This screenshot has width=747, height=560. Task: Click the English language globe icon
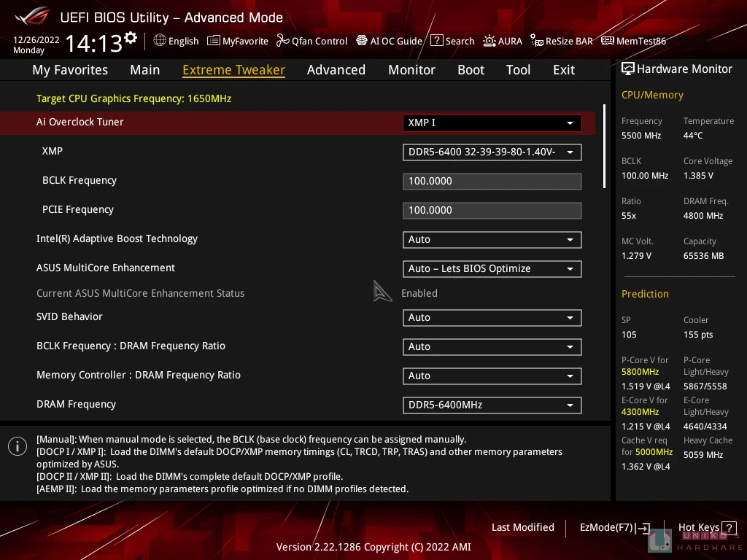point(160,41)
